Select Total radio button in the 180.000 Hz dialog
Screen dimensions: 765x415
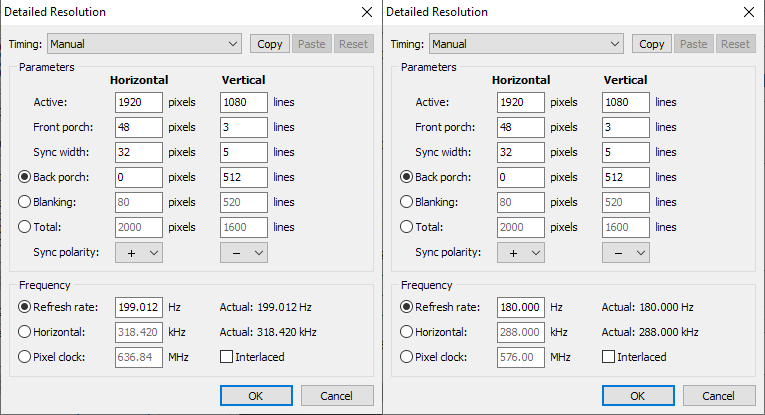click(x=407, y=227)
